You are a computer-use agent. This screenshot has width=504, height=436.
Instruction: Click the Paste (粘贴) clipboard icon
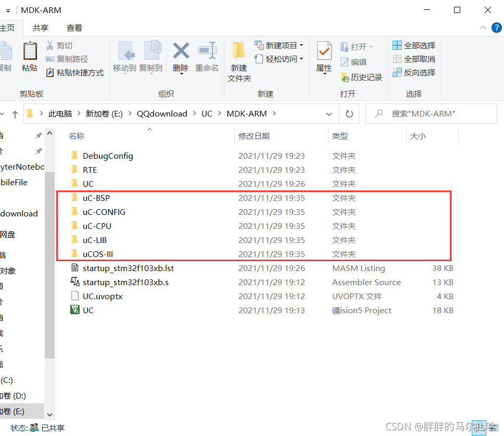[x=30, y=51]
